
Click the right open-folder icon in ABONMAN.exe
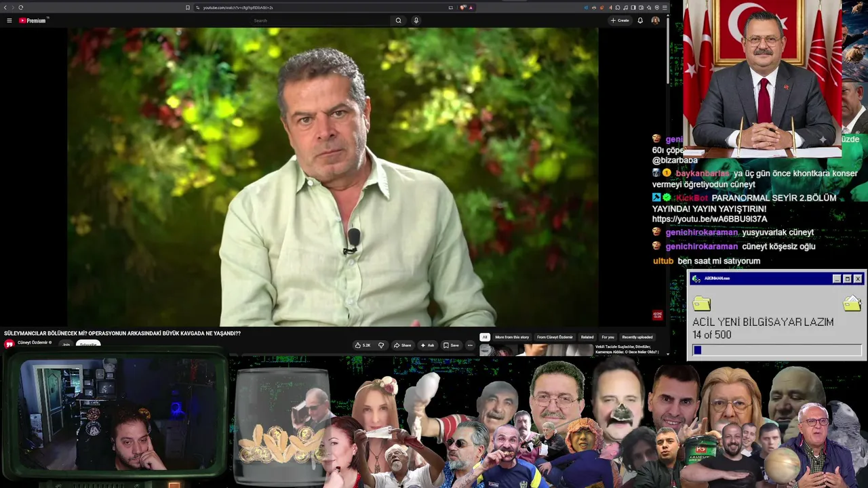point(852,302)
